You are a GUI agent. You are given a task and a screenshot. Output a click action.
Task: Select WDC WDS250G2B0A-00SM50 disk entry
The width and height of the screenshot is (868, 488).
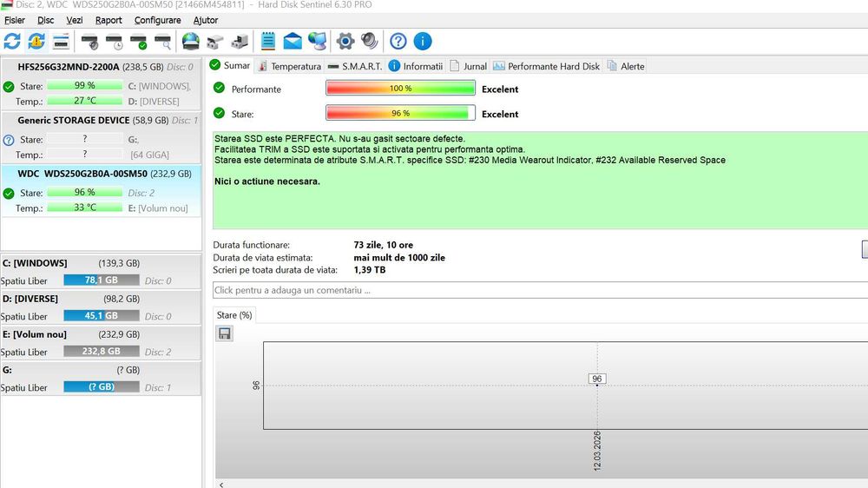click(101, 190)
